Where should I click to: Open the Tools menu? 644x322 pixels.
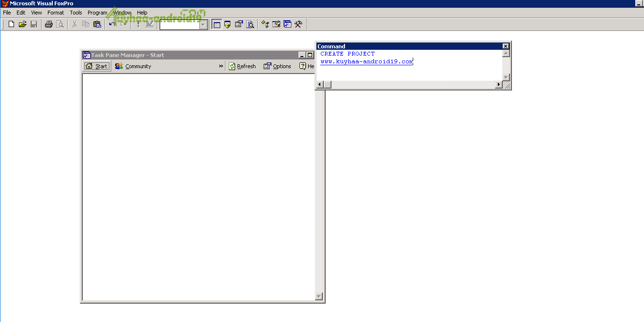(x=76, y=13)
